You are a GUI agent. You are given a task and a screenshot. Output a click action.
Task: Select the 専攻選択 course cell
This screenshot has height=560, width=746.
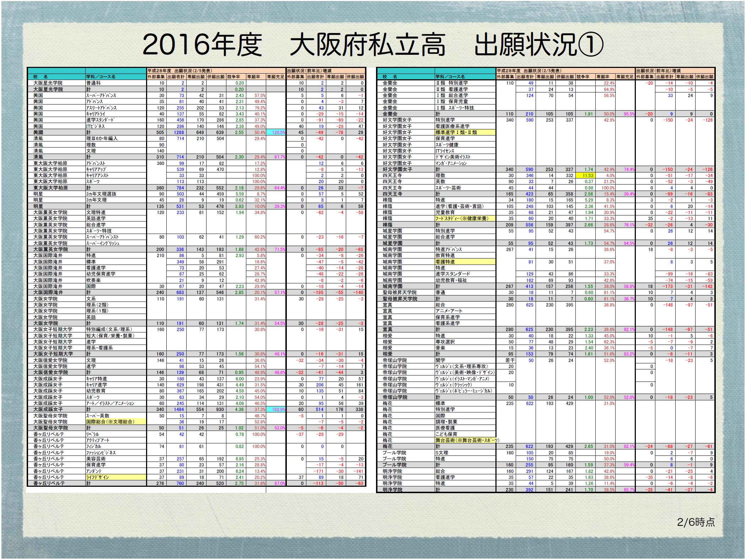coord(465,342)
